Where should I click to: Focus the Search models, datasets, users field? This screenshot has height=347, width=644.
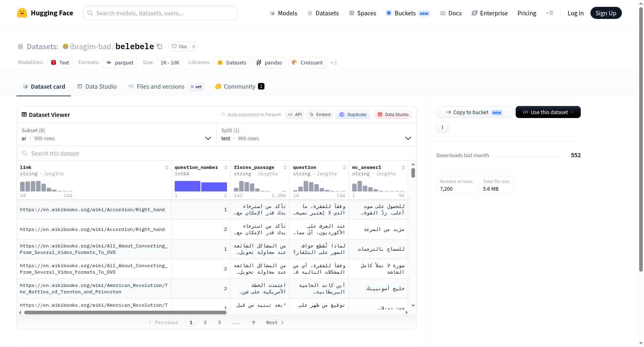[x=160, y=13]
